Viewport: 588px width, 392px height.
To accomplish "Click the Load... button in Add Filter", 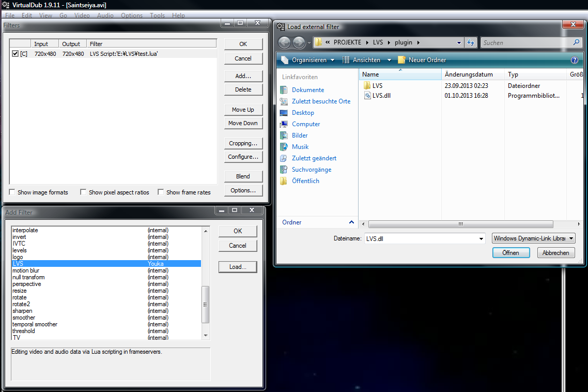I will click(x=238, y=267).
